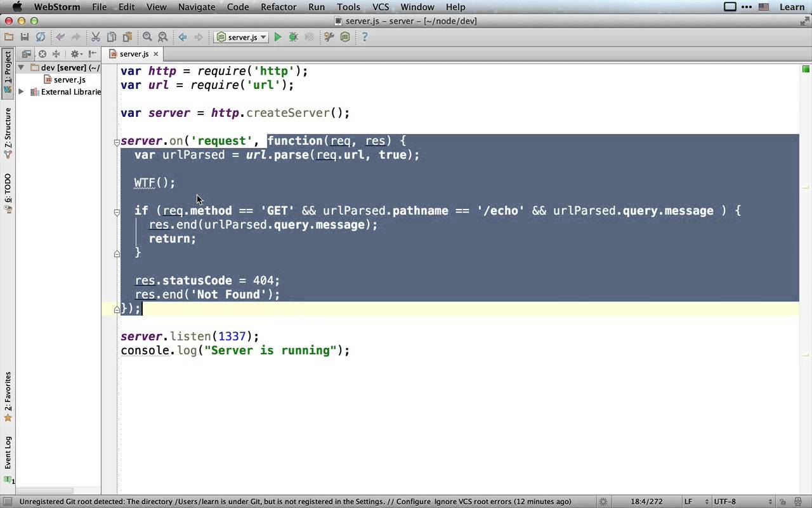Start debugging with the green bug icon
The height and width of the screenshot is (508, 812).
[293, 37]
